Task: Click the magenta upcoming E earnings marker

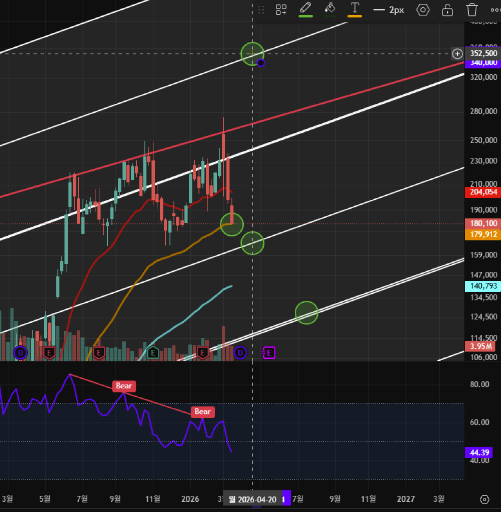Action: (269, 353)
